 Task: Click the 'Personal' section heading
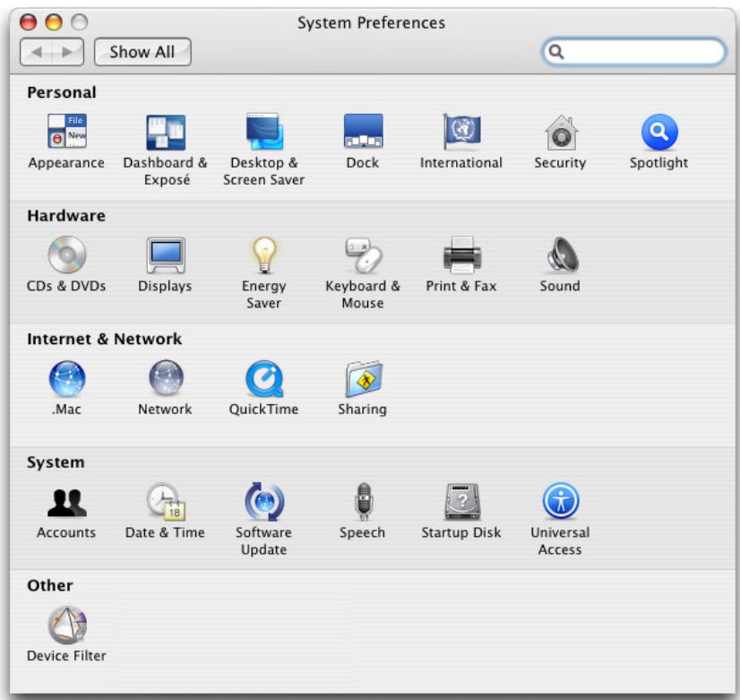coord(62,92)
